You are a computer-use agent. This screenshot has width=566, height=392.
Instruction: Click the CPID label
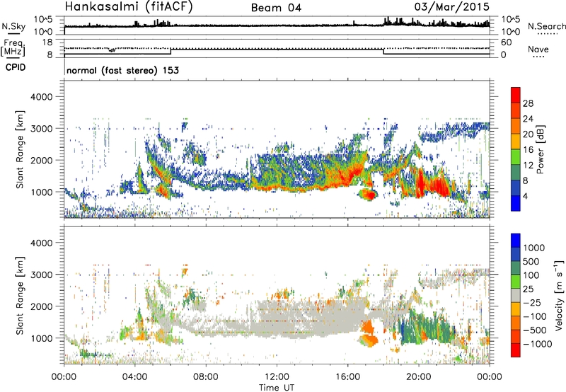[16, 67]
